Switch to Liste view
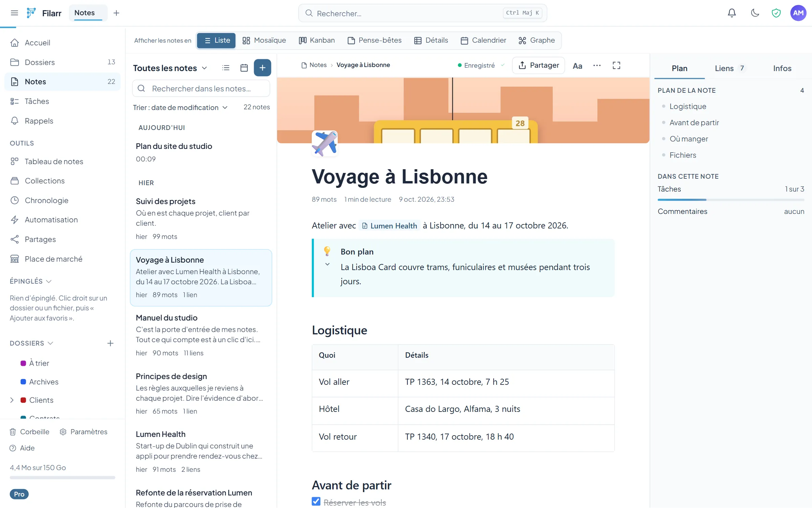Image resolution: width=812 pixels, height=508 pixels. click(216, 40)
